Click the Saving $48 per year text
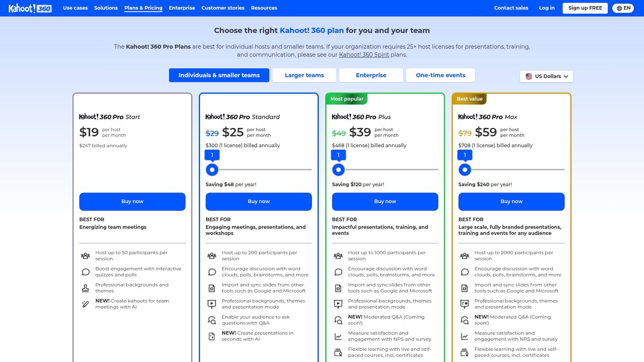Viewport: 644px width, 362px height. 231,185
